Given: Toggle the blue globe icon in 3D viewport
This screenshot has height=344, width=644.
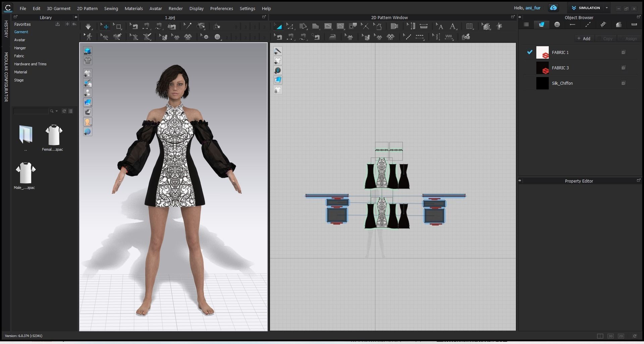Looking at the screenshot, I should [x=88, y=132].
